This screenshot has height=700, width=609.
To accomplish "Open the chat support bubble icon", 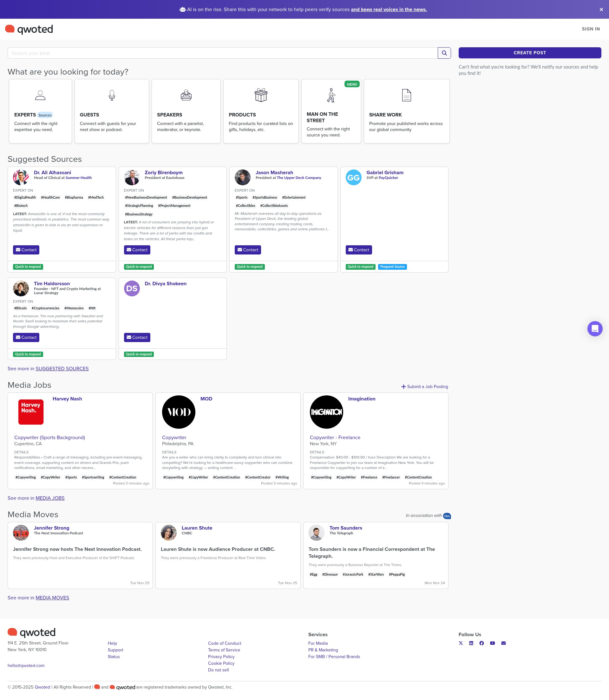I will [595, 329].
